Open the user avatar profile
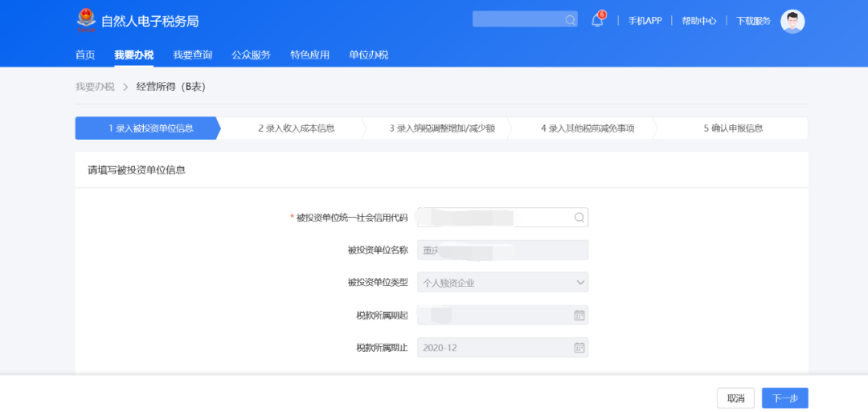 point(792,22)
